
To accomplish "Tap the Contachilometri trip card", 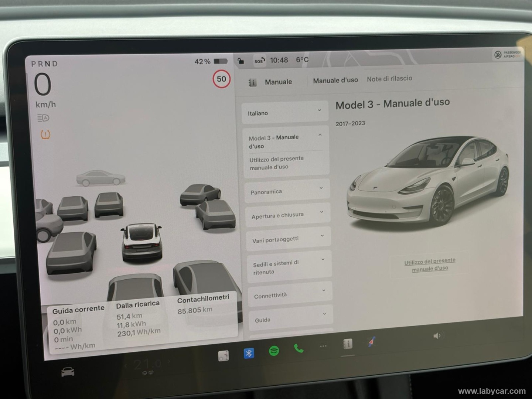I will (x=203, y=304).
